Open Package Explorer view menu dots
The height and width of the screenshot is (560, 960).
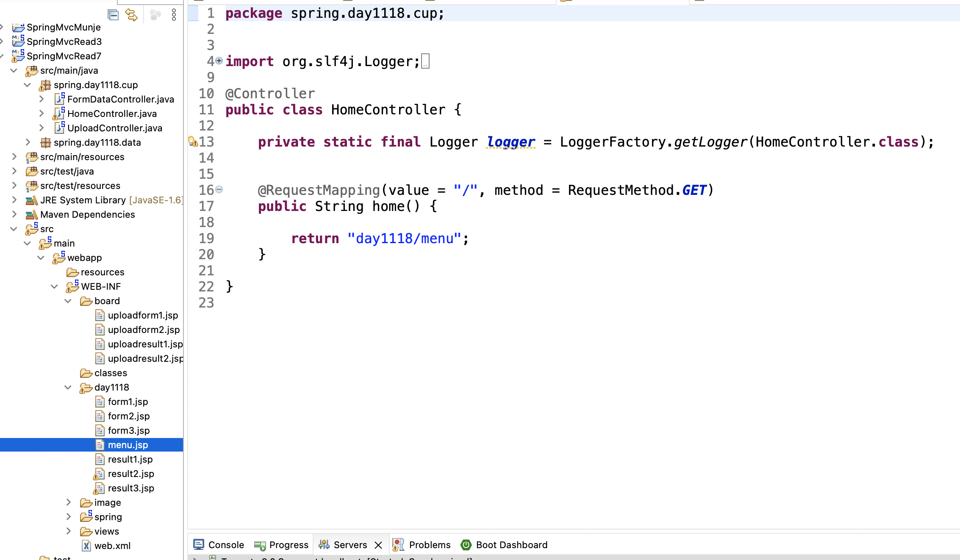pyautogui.click(x=174, y=15)
